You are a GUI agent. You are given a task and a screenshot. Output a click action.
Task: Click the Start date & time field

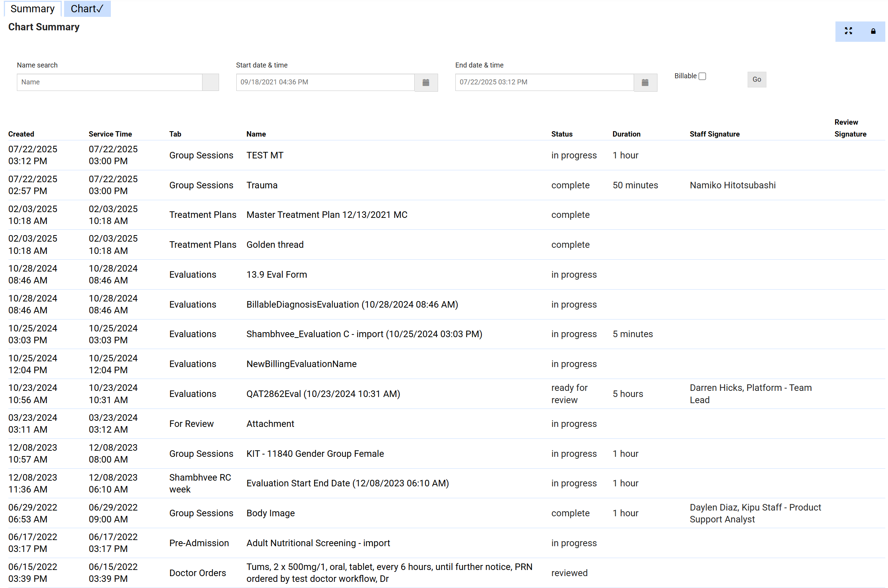click(x=325, y=82)
